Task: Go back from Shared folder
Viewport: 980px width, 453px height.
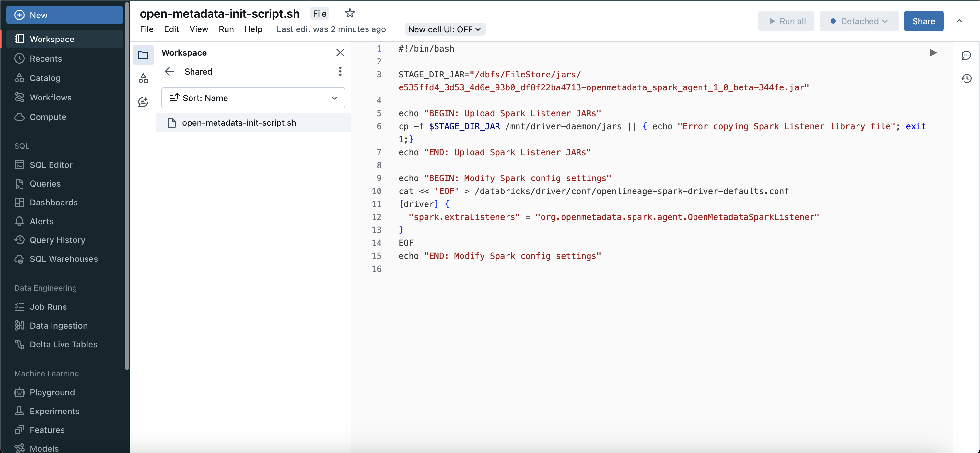Action: click(169, 72)
